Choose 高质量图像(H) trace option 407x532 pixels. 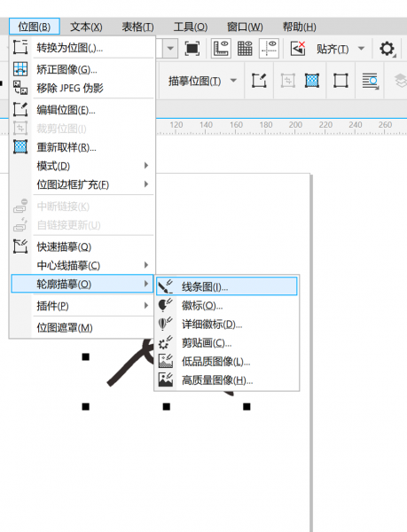[227, 380]
